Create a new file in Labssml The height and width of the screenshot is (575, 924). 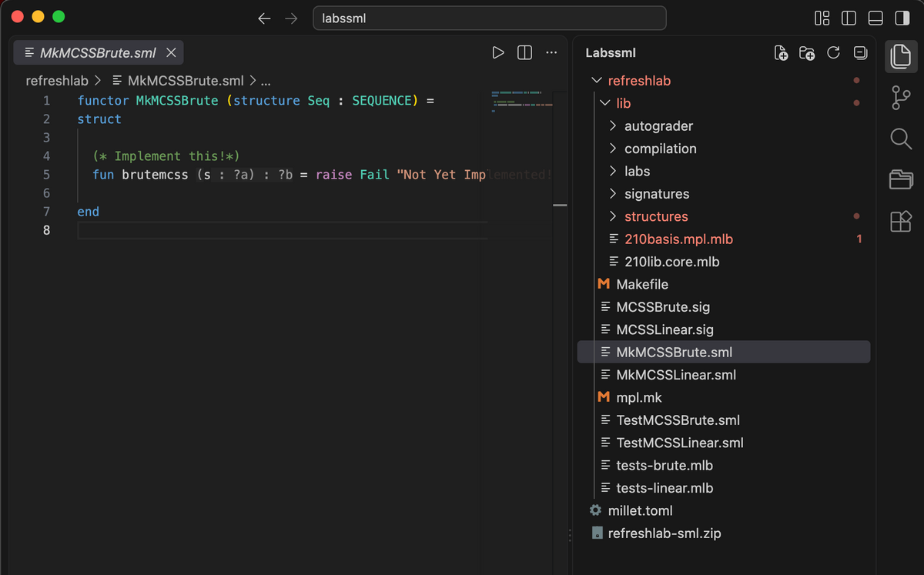tap(781, 53)
